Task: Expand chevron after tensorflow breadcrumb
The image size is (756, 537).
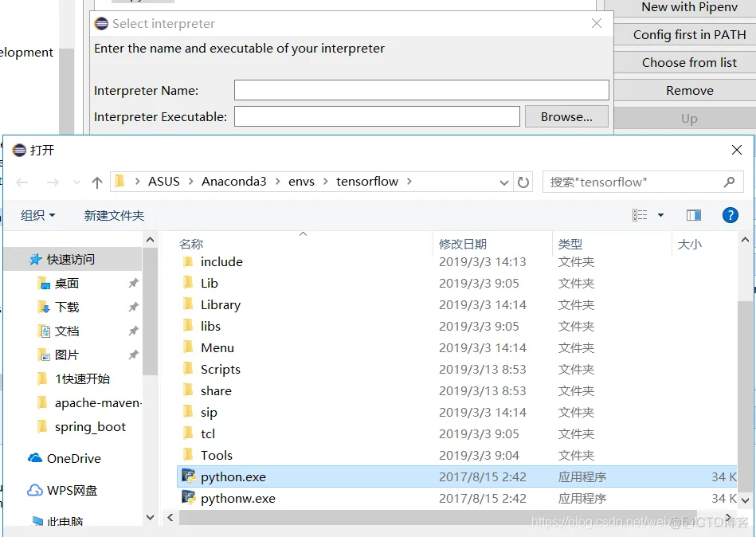Action: [x=409, y=182]
